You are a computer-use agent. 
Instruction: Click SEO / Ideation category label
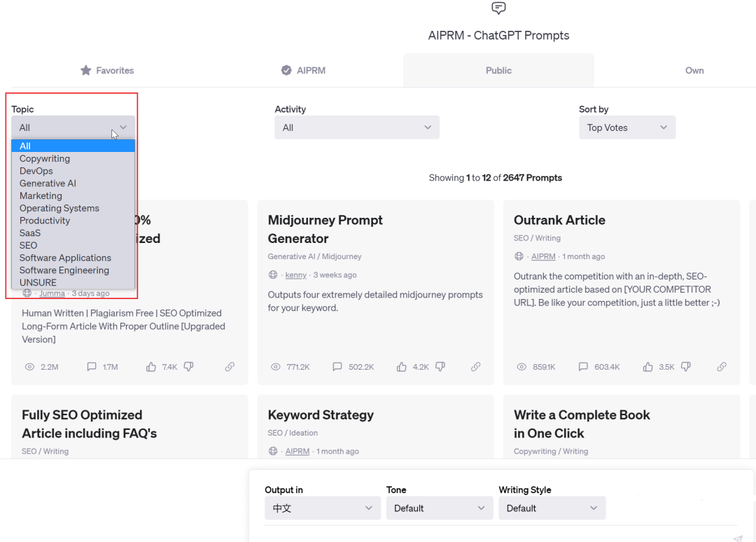293,433
